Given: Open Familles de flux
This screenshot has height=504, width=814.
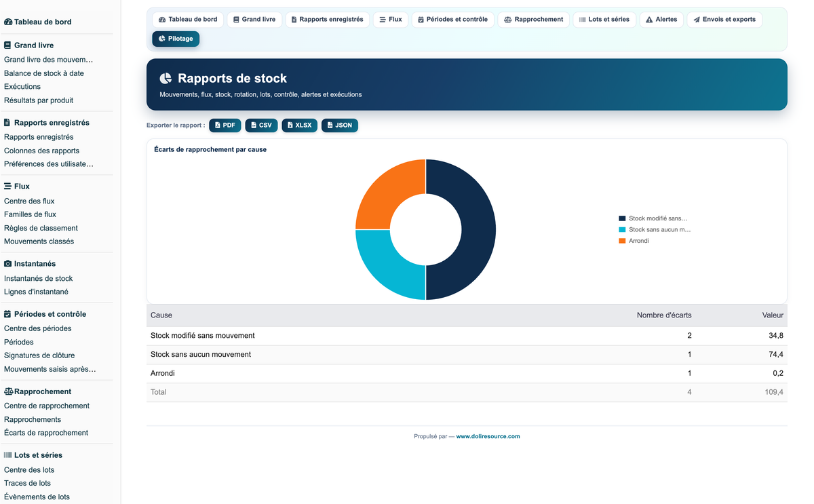Looking at the screenshot, I should (x=30, y=214).
